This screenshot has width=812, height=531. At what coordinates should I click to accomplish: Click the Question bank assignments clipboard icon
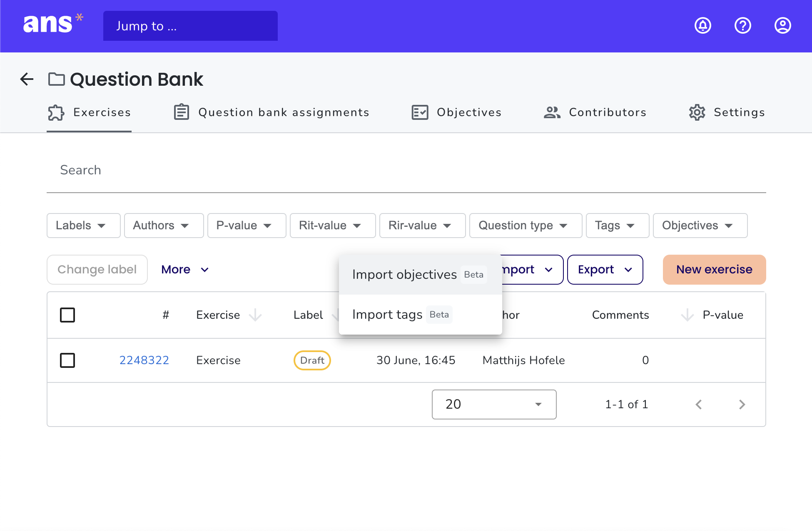pos(182,112)
